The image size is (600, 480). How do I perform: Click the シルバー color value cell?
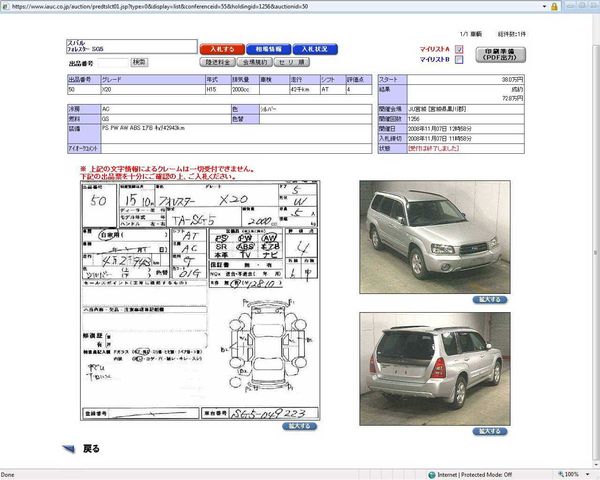[316, 109]
